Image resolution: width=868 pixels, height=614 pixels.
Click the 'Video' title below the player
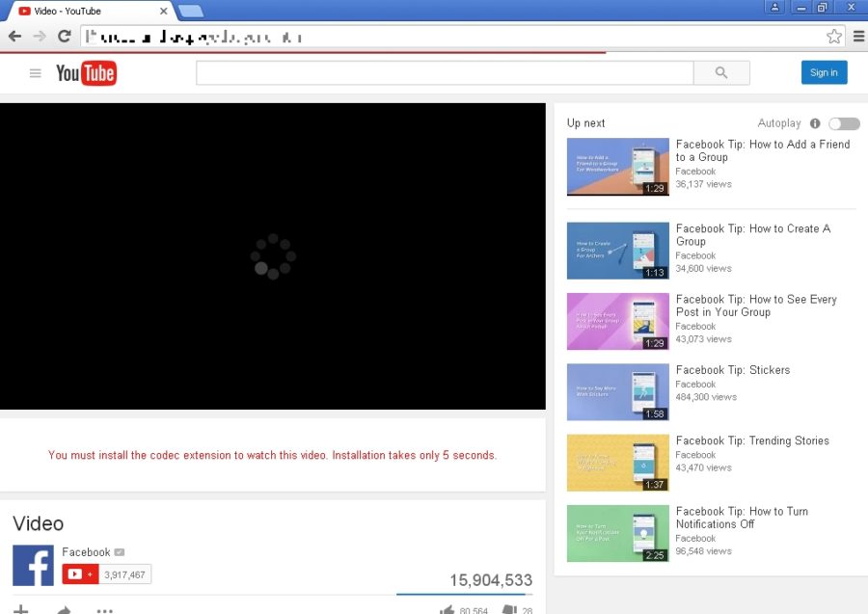pyautogui.click(x=39, y=523)
